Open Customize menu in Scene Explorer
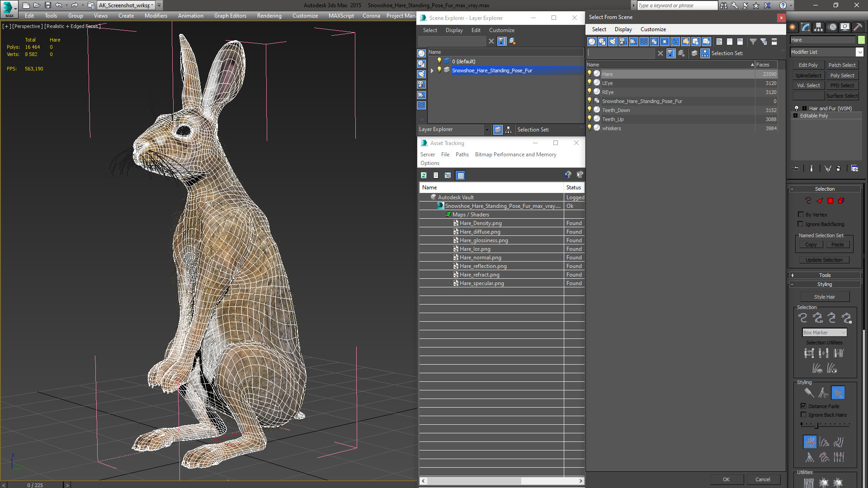 pos(501,30)
